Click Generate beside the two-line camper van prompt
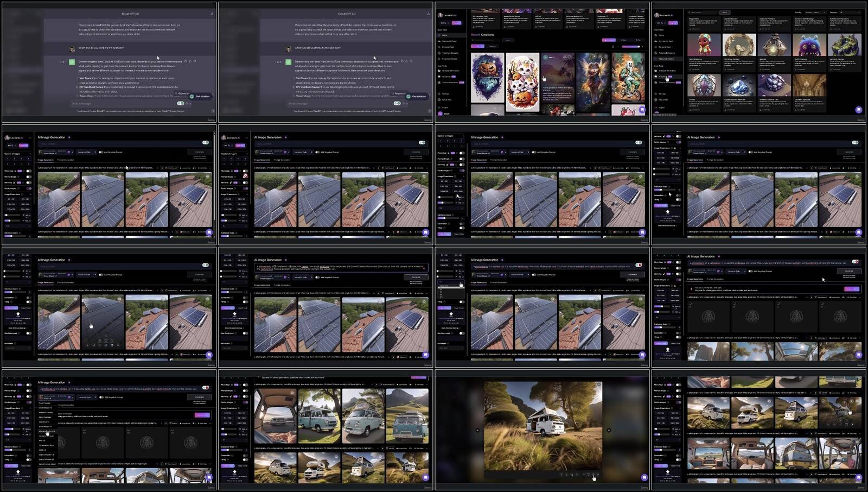 (416, 277)
